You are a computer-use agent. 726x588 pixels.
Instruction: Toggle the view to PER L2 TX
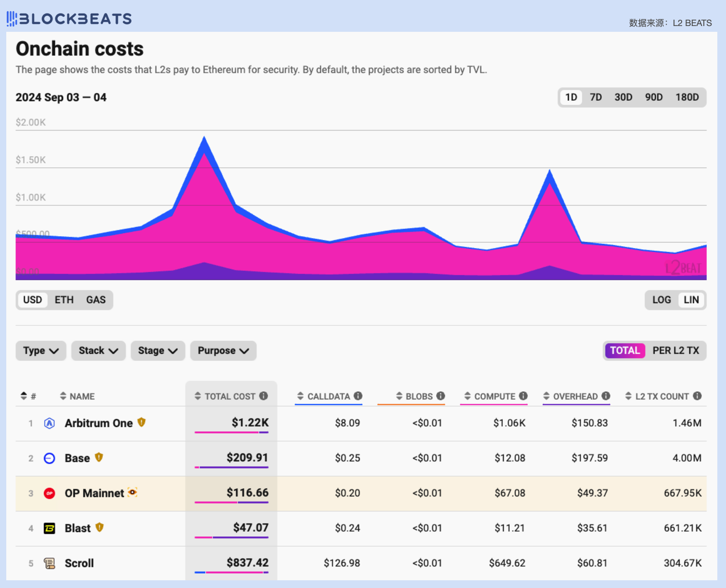[x=675, y=350]
